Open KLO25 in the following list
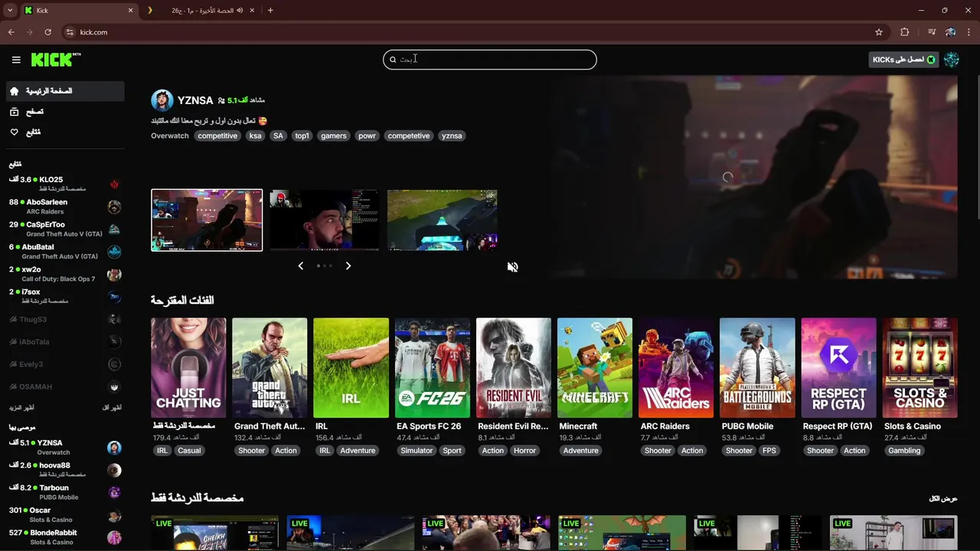980x551 pixels. 65,184
